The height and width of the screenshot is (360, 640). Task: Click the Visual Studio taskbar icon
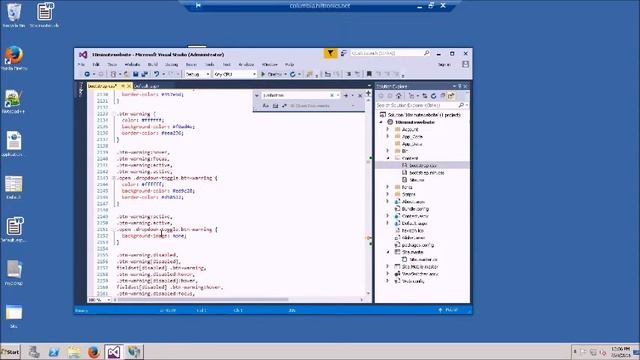click(113, 352)
